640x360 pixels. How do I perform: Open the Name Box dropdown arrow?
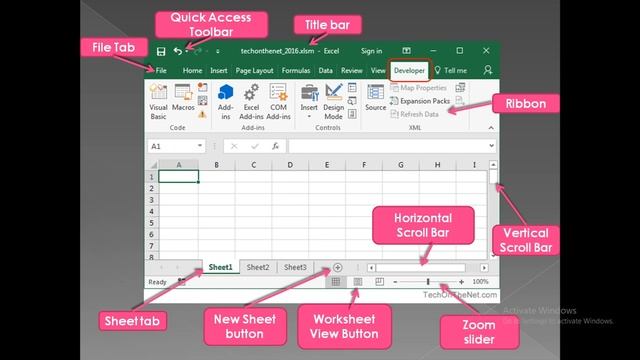[x=200, y=146]
